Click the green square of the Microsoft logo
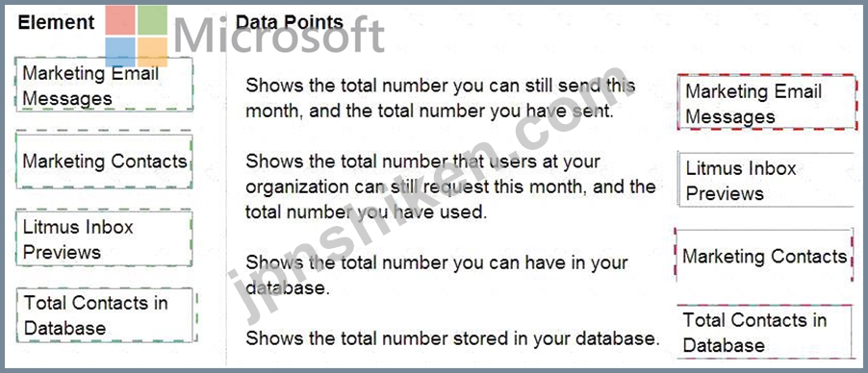This screenshot has width=868, height=373. 152,20
